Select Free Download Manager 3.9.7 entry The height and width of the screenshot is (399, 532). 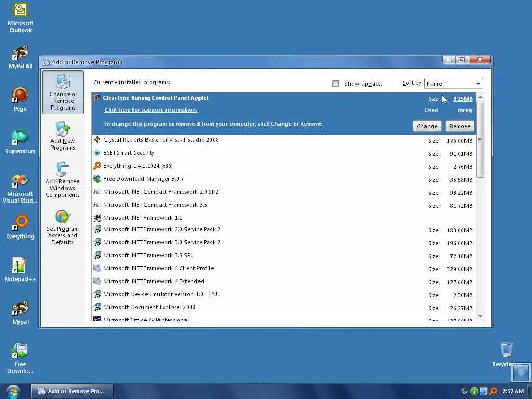click(x=284, y=179)
